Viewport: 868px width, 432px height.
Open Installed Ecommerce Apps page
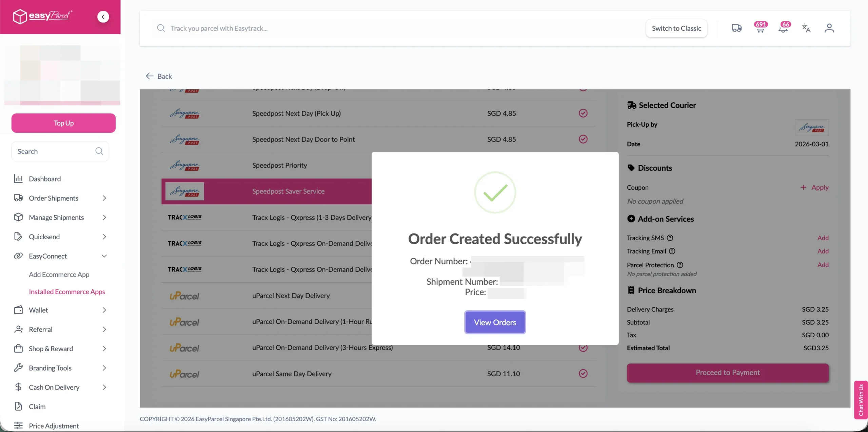[x=67, y=292]
